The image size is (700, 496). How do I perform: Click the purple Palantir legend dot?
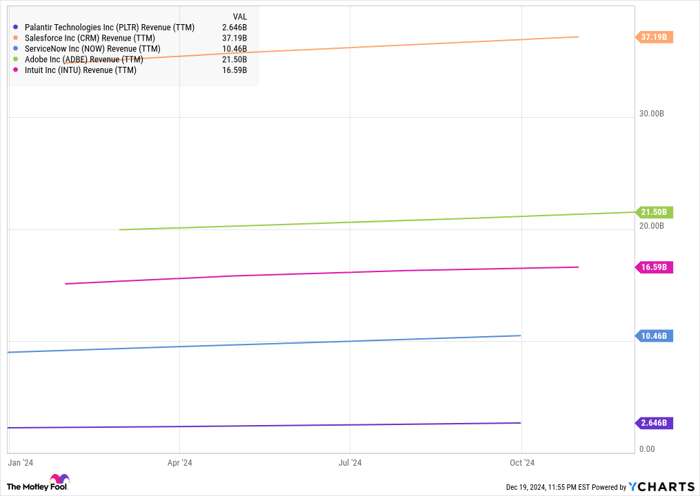click(x=16, y=27)
